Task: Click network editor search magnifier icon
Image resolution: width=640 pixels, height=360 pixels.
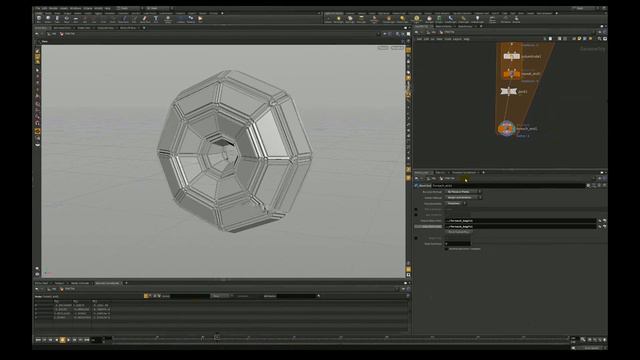Action: tap(600, 39)
